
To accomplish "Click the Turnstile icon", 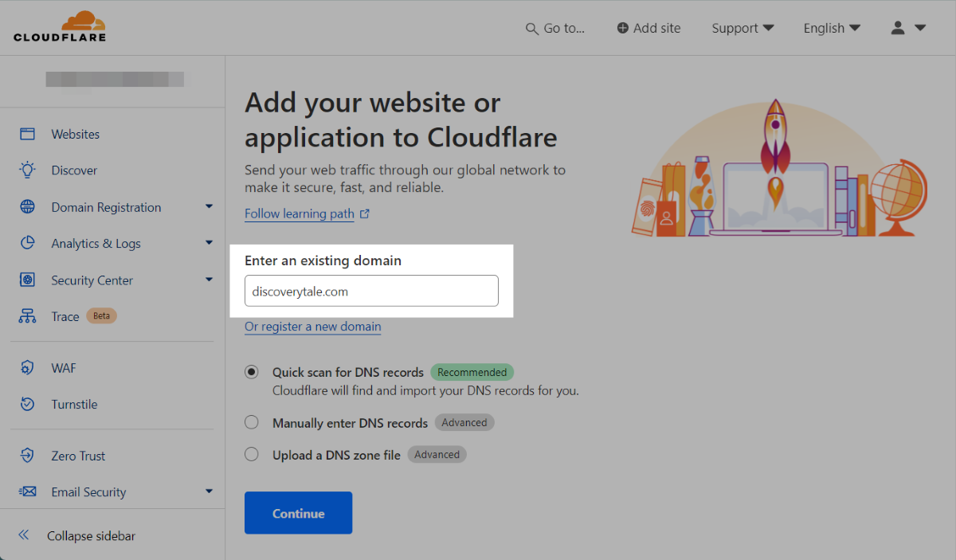I will click(28, 404).
